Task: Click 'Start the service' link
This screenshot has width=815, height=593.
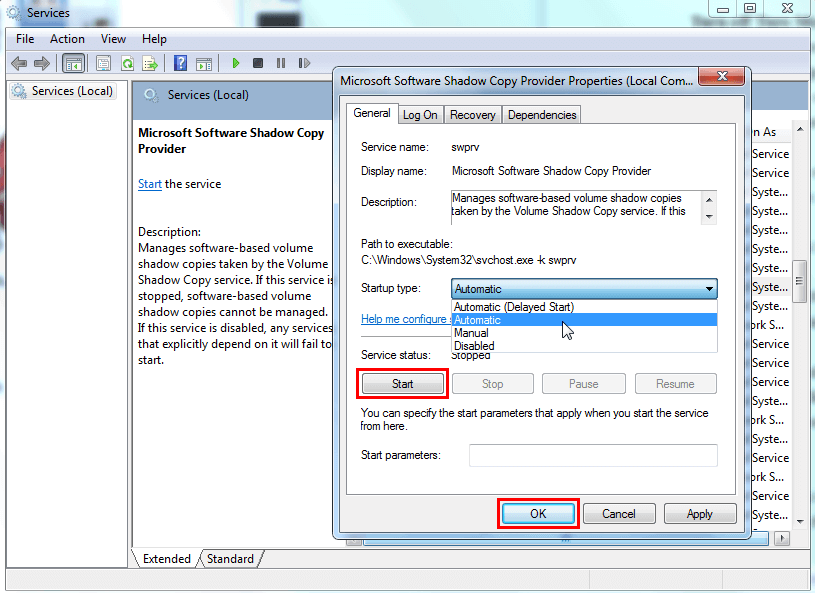Action: tap(150, 184)
